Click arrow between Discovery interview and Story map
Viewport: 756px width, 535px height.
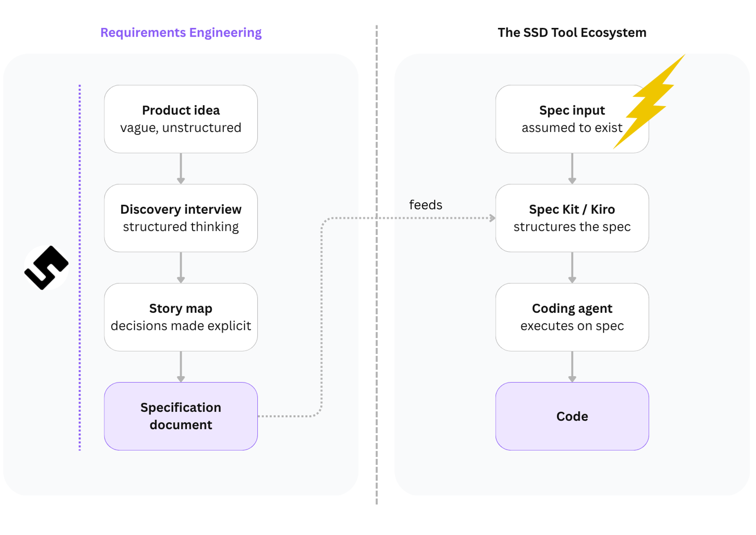[x=181, y=268]
